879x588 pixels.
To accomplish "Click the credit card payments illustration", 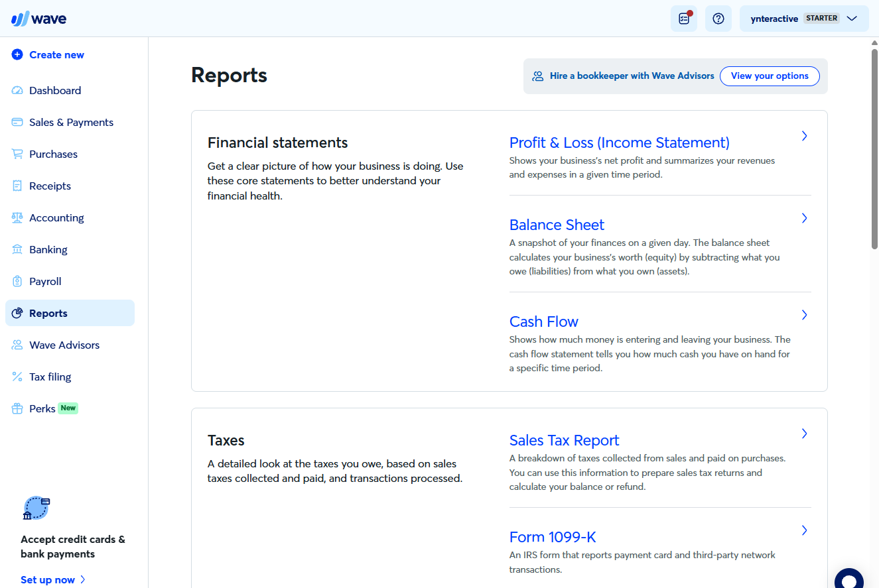I will click(x=36, y=508).
